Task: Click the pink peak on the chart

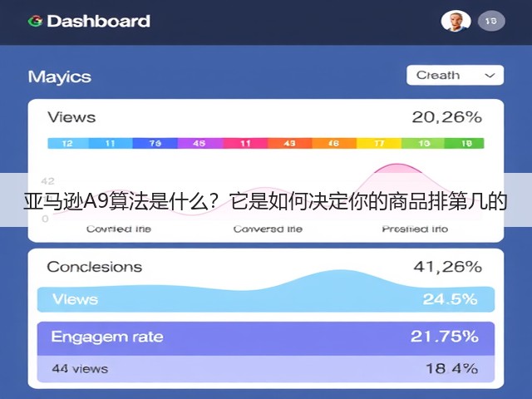Action: 397,168
